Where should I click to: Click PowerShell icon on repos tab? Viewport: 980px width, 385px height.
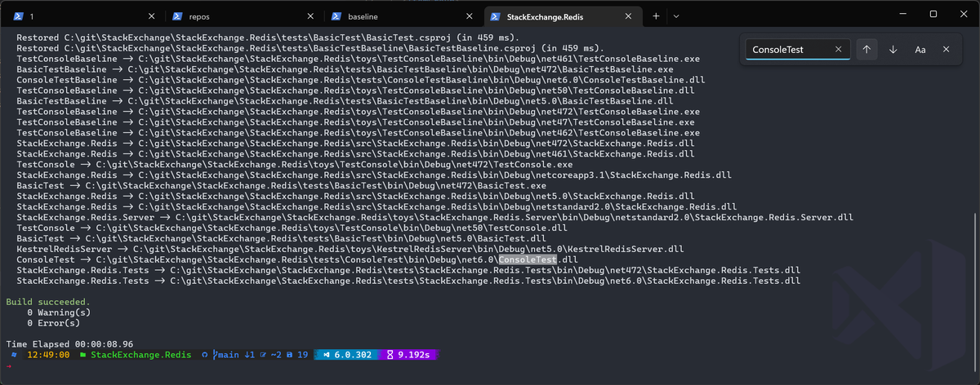pos(179,15)
